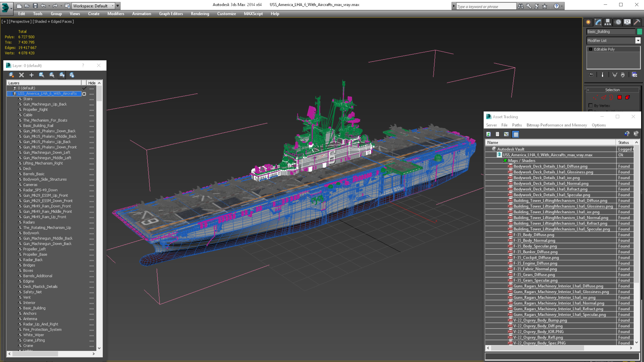Click Refresh icon in Asset Tracking toolbar
This screenshot has height=362, width=644.
click(x=489, y=134)
